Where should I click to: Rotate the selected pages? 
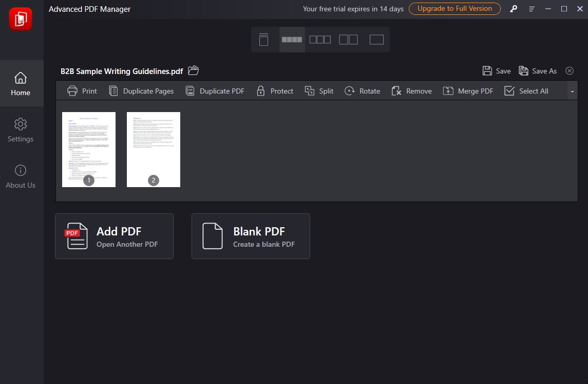[362, 91]
